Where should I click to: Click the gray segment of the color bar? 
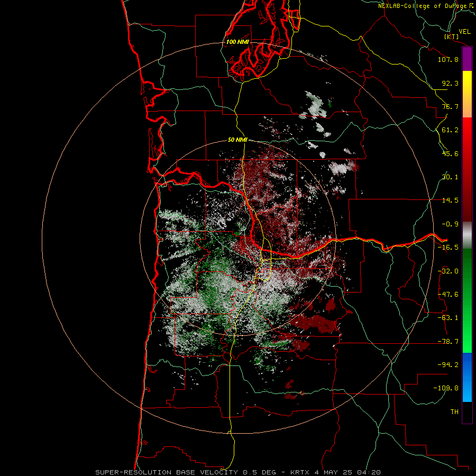click(467, 235)
